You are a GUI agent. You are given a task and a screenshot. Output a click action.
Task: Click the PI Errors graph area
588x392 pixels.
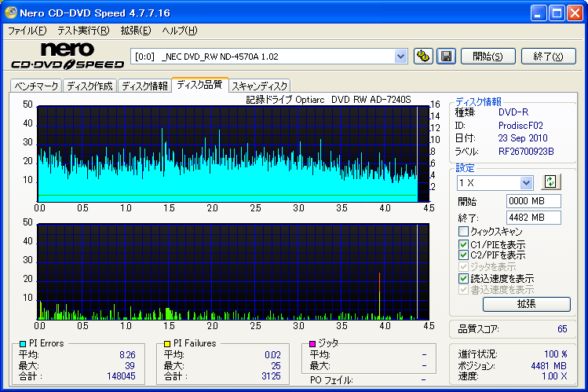(233, 154)
